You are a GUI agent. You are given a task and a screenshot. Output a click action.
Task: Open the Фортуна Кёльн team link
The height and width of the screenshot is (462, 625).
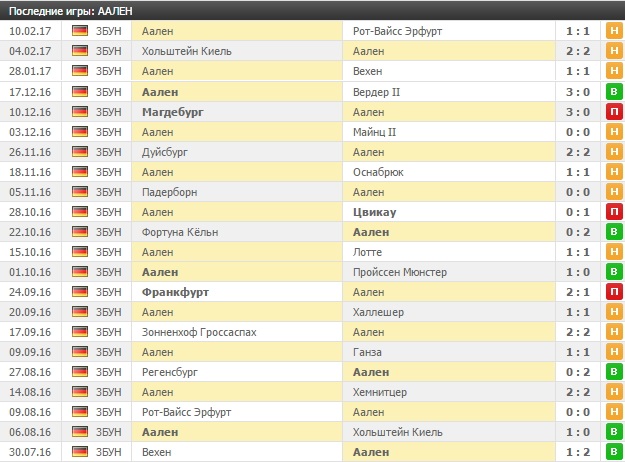click(x=180, y=232)
